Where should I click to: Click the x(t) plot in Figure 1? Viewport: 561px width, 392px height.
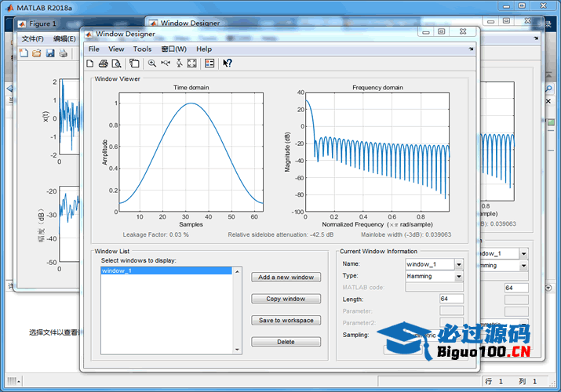click(x=69, y=117)
